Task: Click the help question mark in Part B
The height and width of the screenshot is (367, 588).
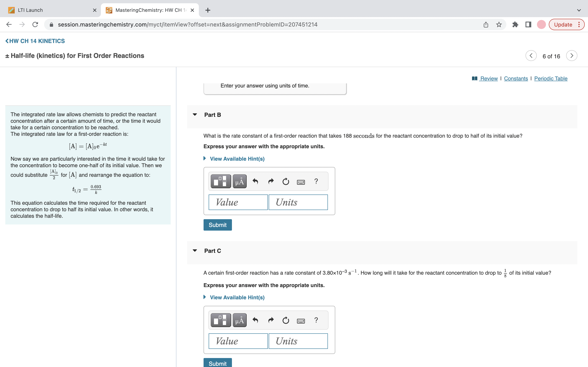Action: [x=316, y=181]
